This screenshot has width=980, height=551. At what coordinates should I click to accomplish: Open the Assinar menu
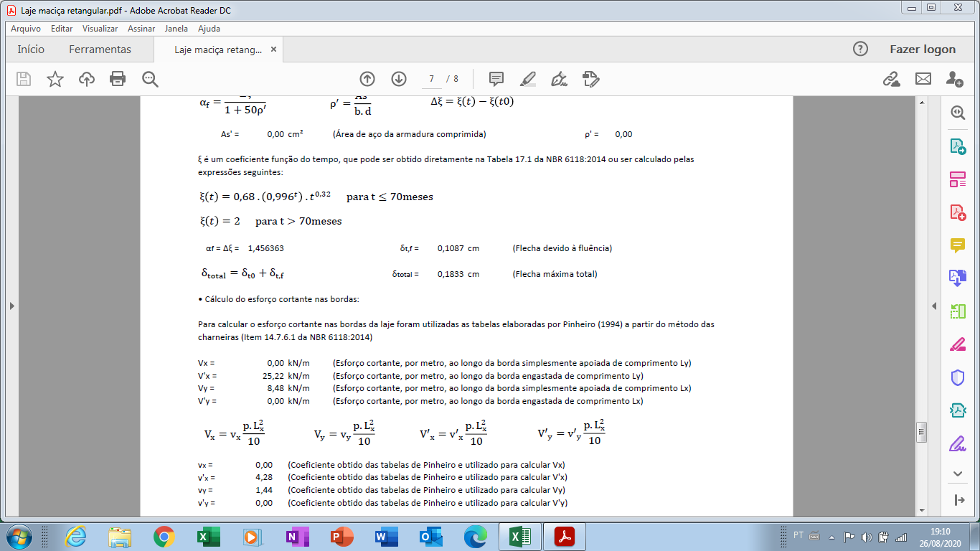click(x=141, y=29)
